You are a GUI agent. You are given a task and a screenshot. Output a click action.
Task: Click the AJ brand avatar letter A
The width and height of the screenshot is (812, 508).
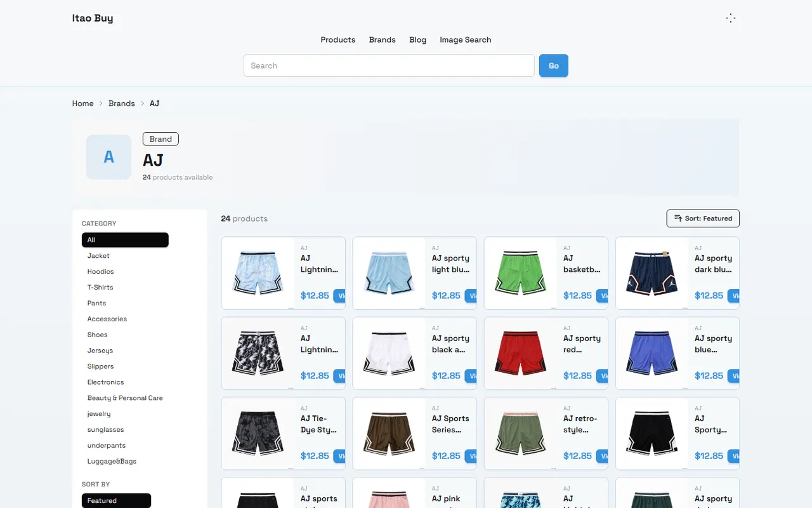click(x=108, y=157)
